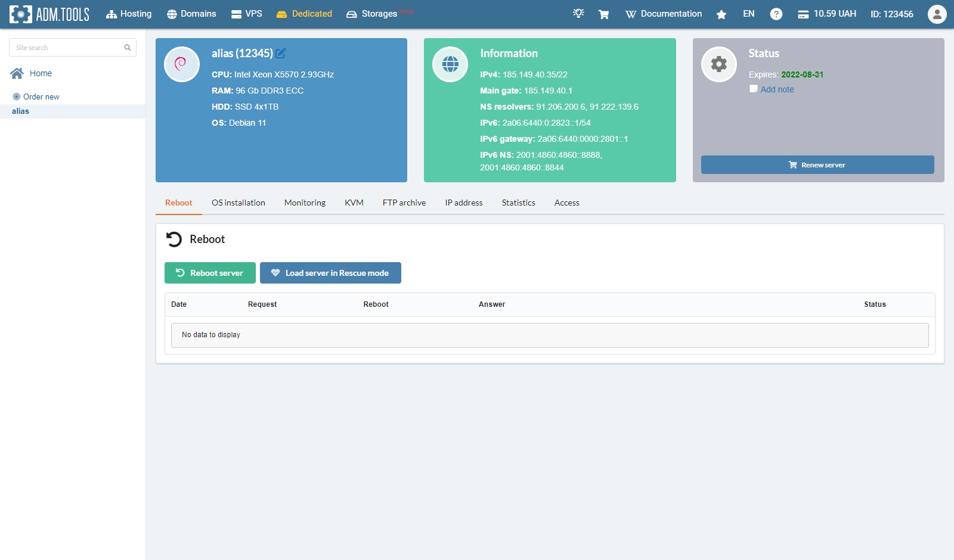The height and width of the screenshot is (560, 954).
Task: Toggle the light bulb theme icon
Action: [x=578, y=14]
